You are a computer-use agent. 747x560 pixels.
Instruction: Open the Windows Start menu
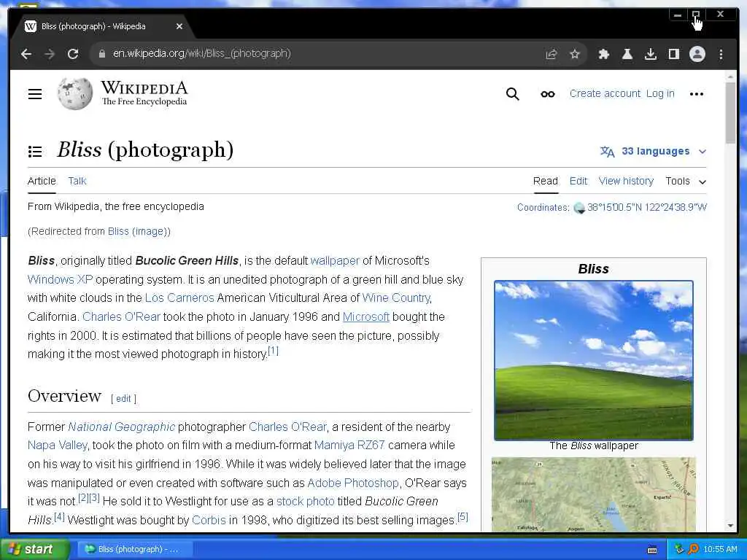34,549
